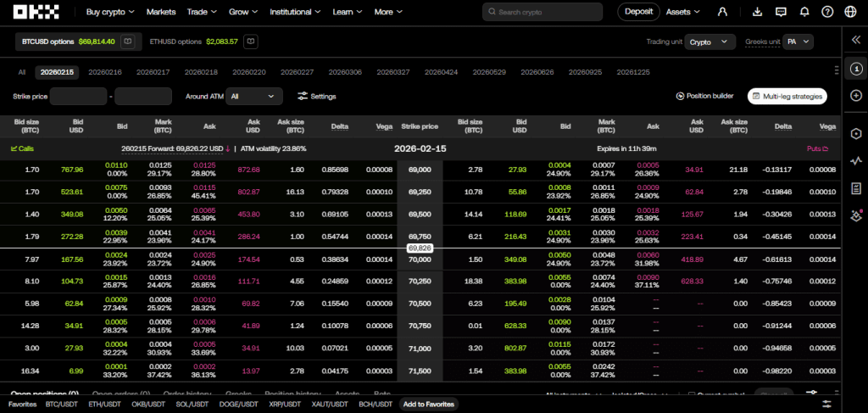Expand the More menu
Viewport: 868px width, 413px height.
pyautogui.click(x=388, y=12)
